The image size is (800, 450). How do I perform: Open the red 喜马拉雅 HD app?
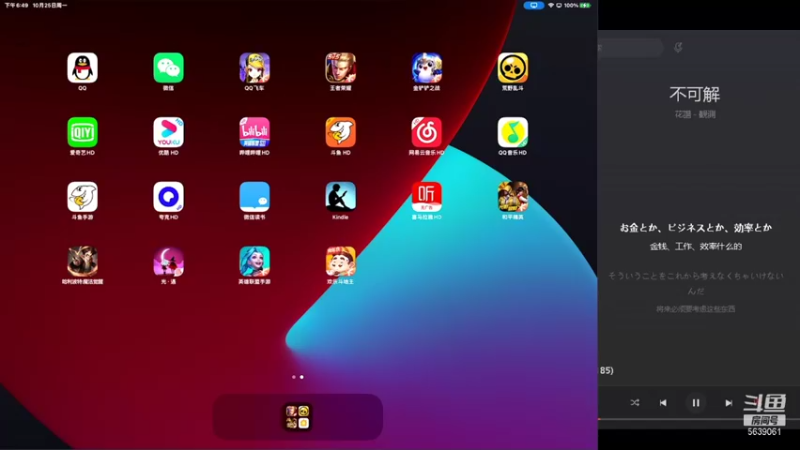[x=427, y=197]
